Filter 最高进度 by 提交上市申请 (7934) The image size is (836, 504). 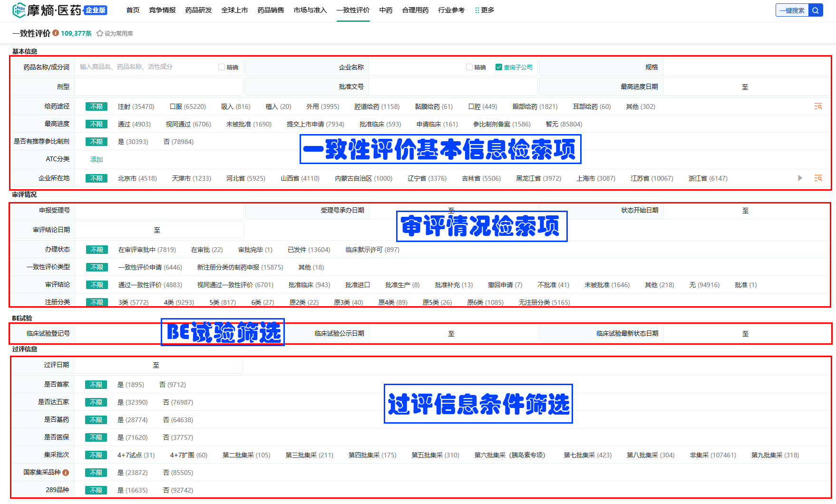pyautogui.click(x=315, y=124)
